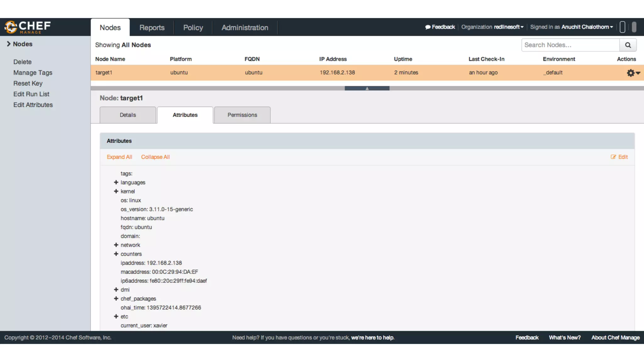This screenshot has width=644, height=362.
Task: Click the ipaddress: 192.168.2.138 attribute line
Action: 151,263
